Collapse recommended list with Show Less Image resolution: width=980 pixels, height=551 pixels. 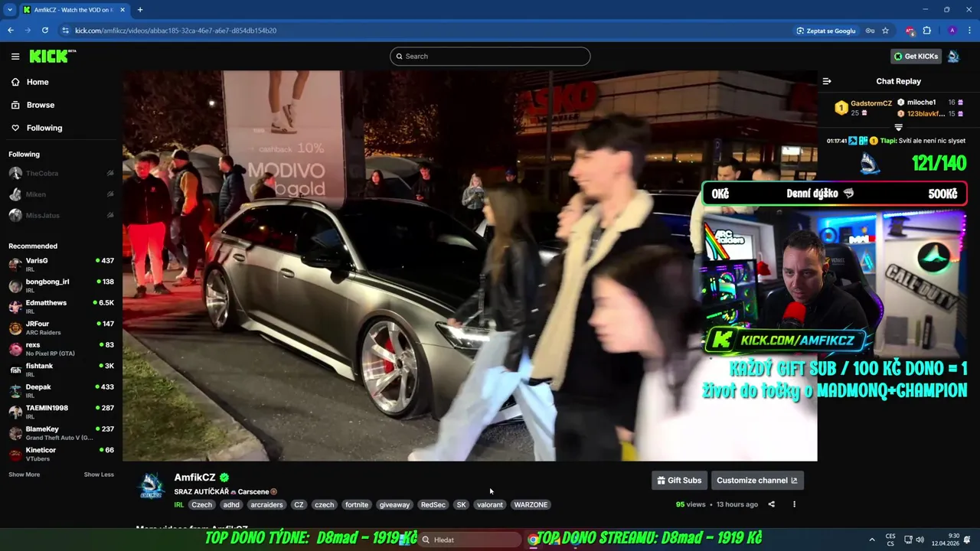tap(99, 474)
